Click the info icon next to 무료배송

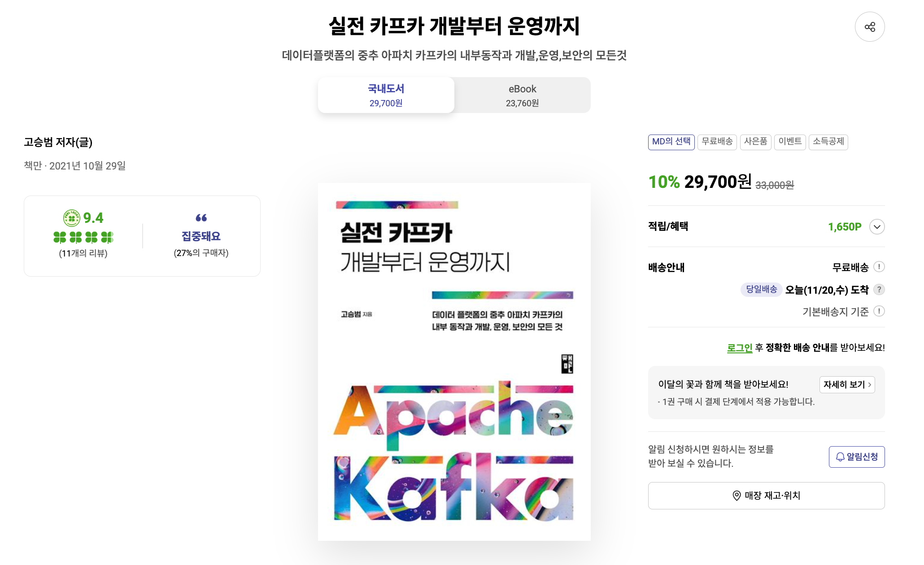pos(879,267)
